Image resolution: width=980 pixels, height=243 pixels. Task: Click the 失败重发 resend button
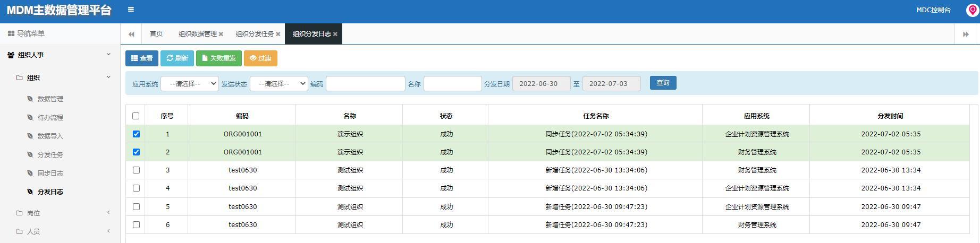click(219, 58)
